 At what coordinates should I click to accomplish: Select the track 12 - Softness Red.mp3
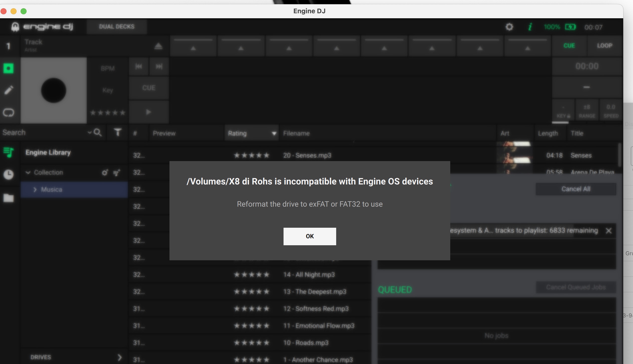(x=316, y=309)
